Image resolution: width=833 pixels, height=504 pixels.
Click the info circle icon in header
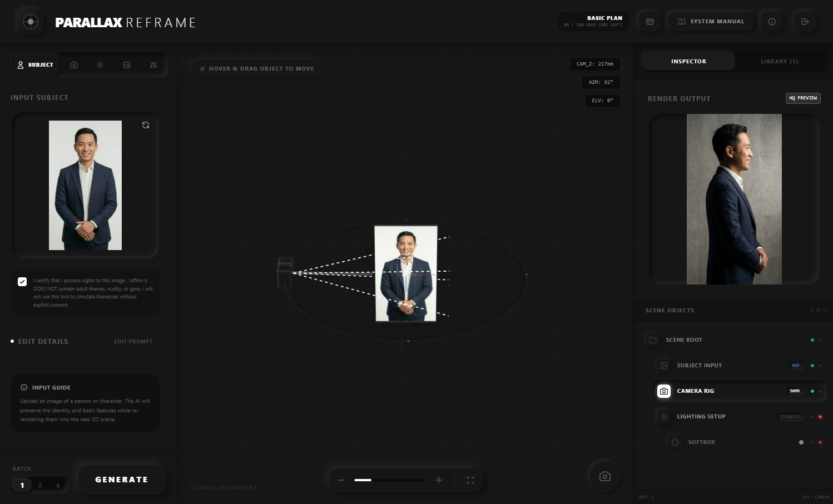click(772, 22)
